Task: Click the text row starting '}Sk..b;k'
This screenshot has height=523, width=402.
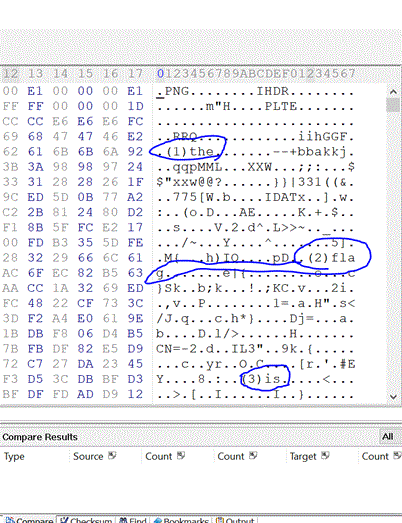Action: pos(255,288)
